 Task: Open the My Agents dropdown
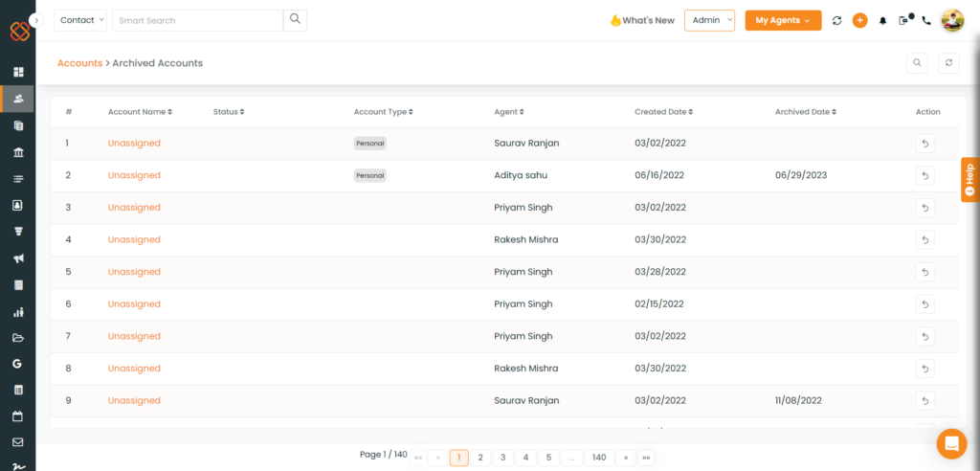(x=783, y=20)
